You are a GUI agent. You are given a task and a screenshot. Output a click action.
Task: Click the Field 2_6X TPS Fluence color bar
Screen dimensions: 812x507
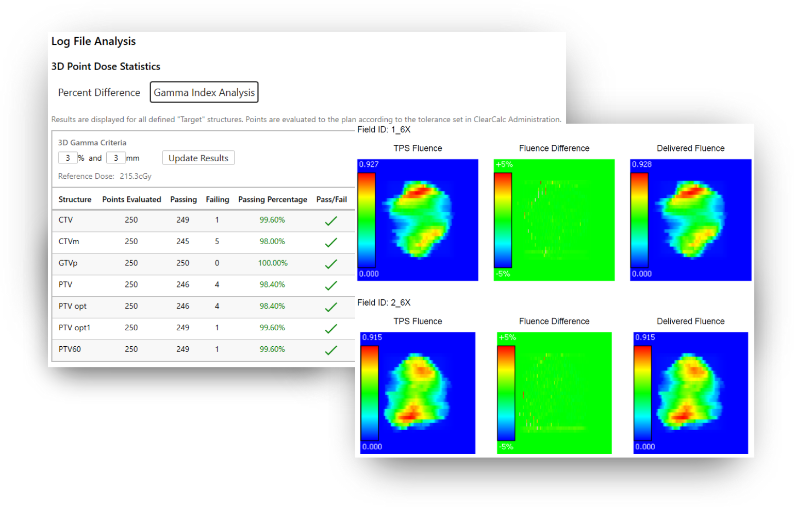369,393
